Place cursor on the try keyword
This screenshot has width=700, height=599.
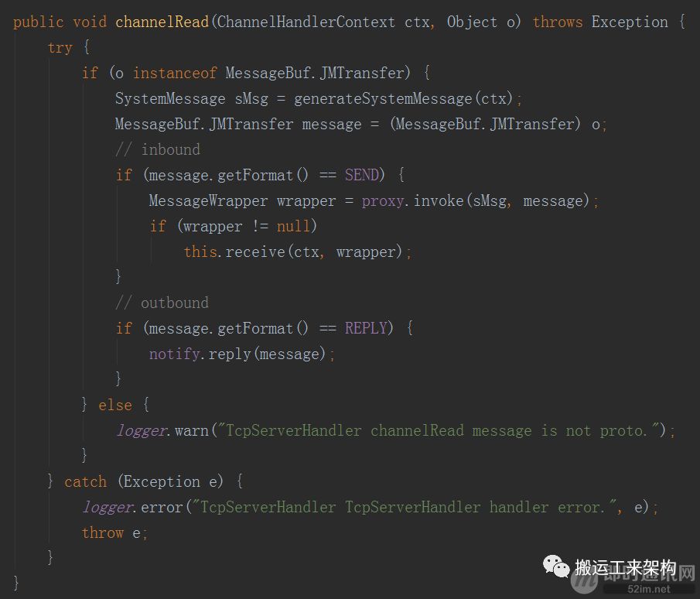click(x=60, y=47)
